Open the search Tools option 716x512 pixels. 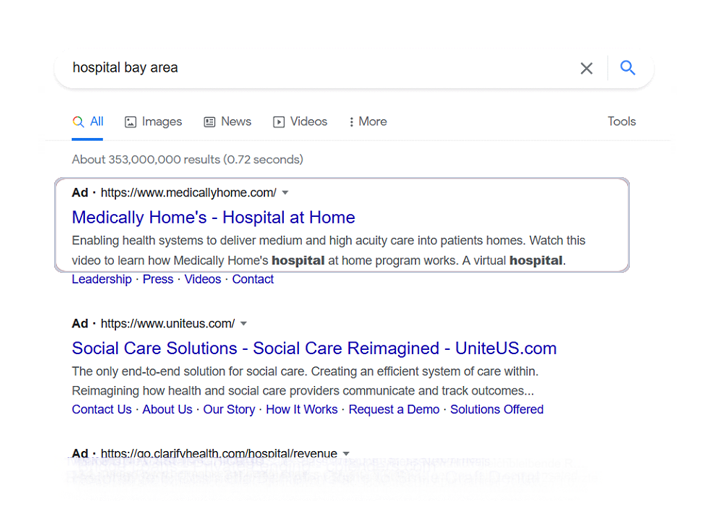click(621, 121)
